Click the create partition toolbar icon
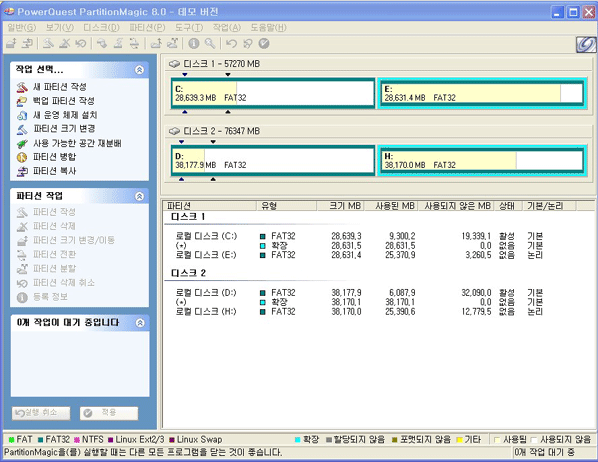This screenshot has width=598, height=462. point(48,43)
